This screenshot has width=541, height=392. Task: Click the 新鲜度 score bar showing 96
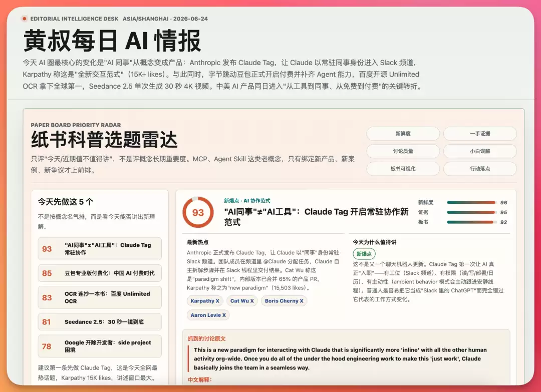coord(471,202)
